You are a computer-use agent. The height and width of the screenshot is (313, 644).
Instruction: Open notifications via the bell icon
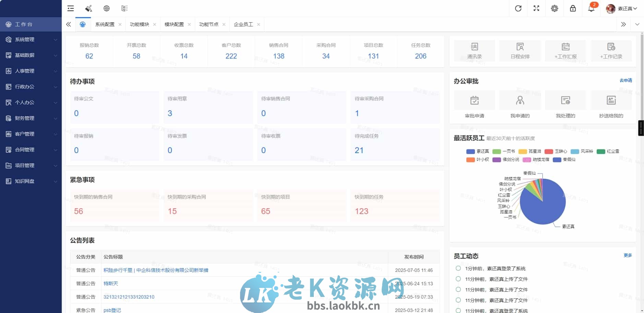591,8
